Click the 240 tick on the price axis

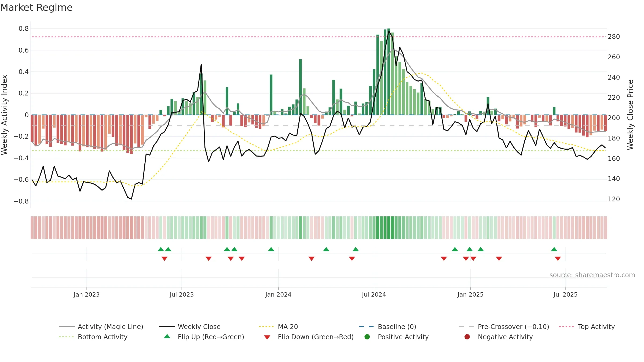[614, 77]
